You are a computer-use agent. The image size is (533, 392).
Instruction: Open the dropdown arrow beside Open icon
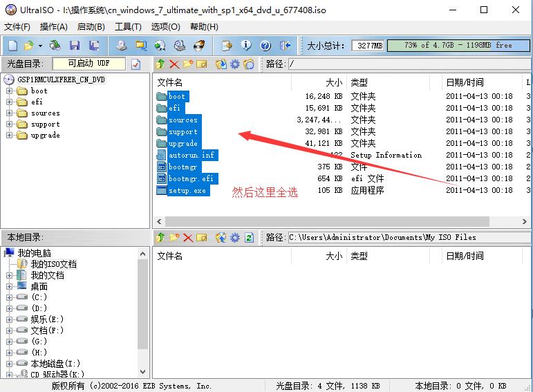tap(40, 46)
